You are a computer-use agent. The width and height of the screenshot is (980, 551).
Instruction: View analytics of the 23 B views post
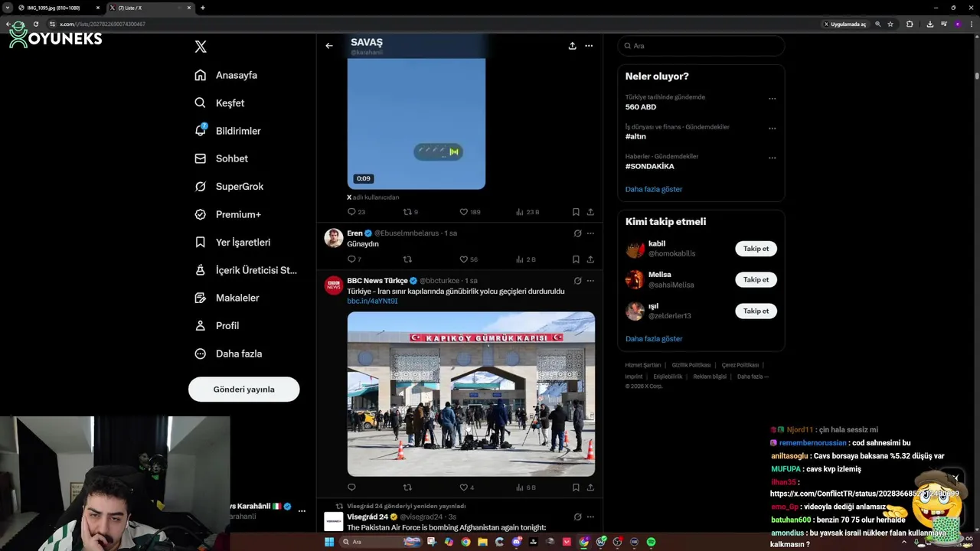click(528, 212)
